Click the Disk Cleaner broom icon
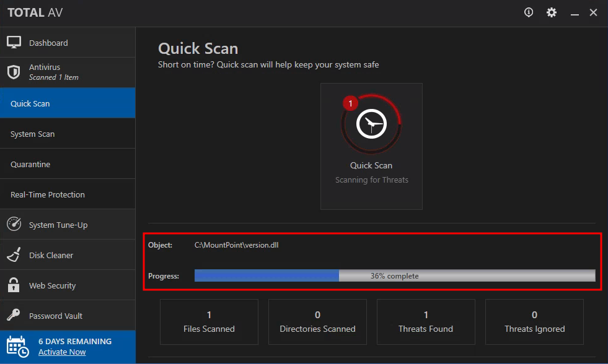This screenshot has height=364, width=608. pos(14,255)
